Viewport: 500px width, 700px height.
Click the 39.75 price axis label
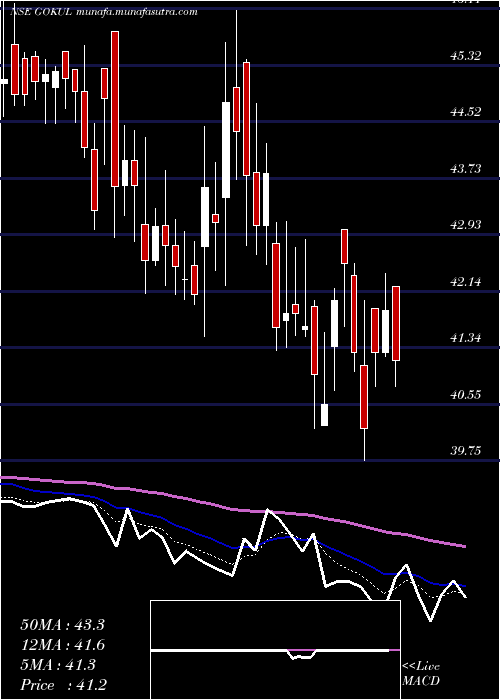(465, 451)
